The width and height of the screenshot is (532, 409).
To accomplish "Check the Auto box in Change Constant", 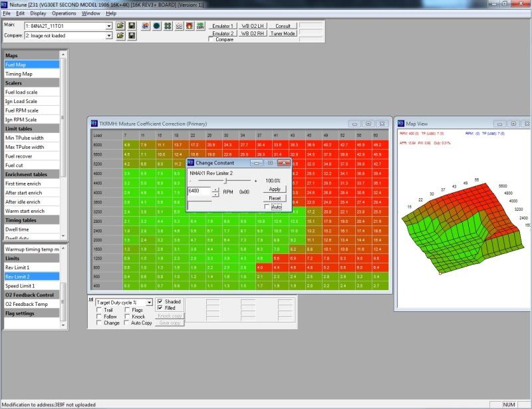I will tap(267, 207).
